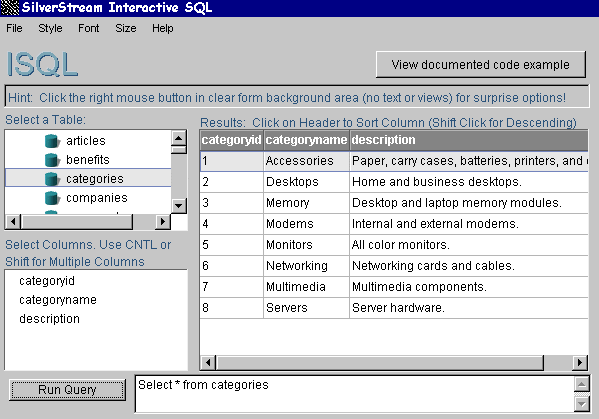Select the benefits table
The height and width of the screenshot is (419, 599).
(88, 160)
